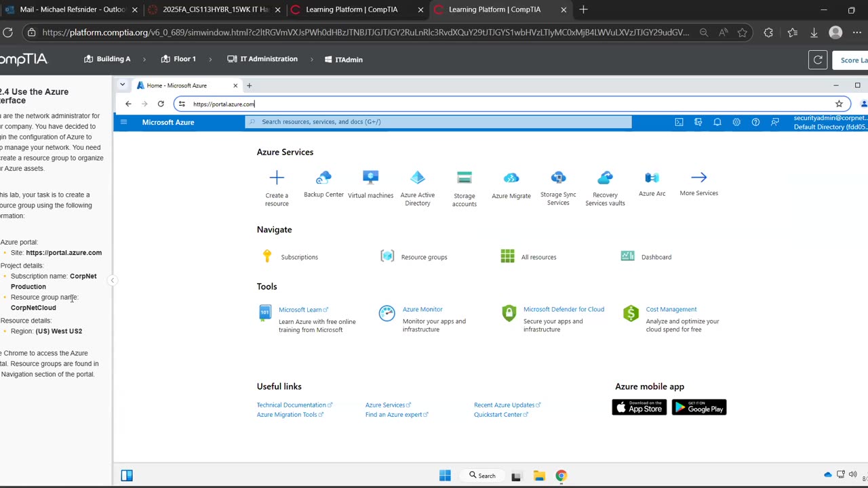Open the Azure help question mark
Viewport: 868px width, 488px height.
pos(755,122)
